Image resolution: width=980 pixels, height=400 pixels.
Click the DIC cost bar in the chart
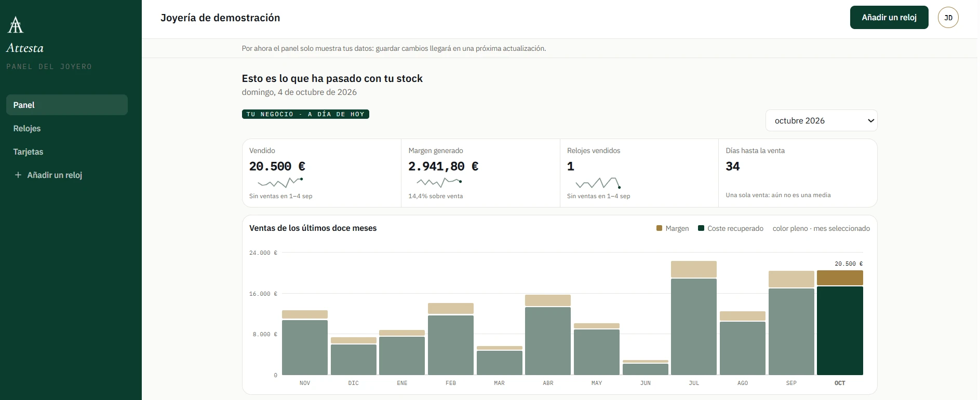354,360
